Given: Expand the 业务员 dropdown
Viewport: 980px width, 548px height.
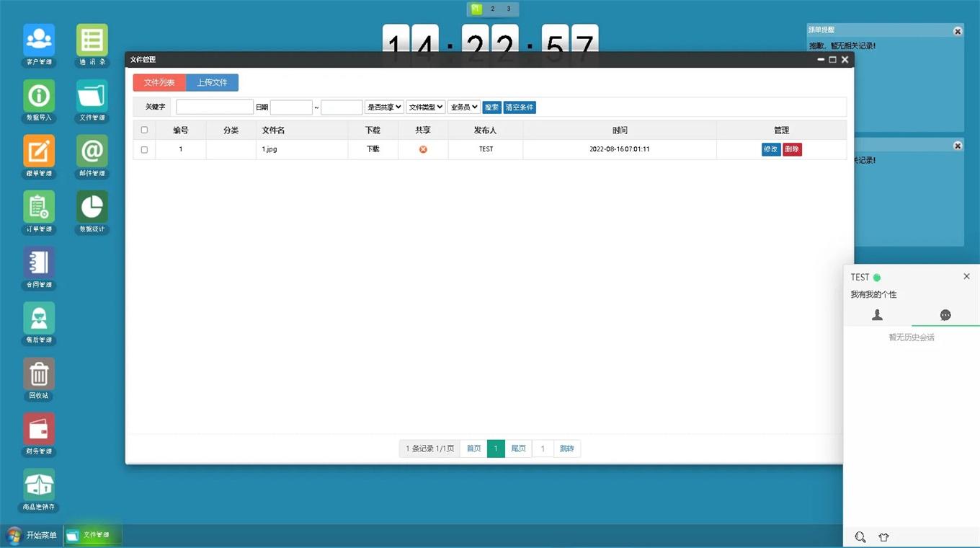Looking at the screenshot, I should tap(464, 107).
